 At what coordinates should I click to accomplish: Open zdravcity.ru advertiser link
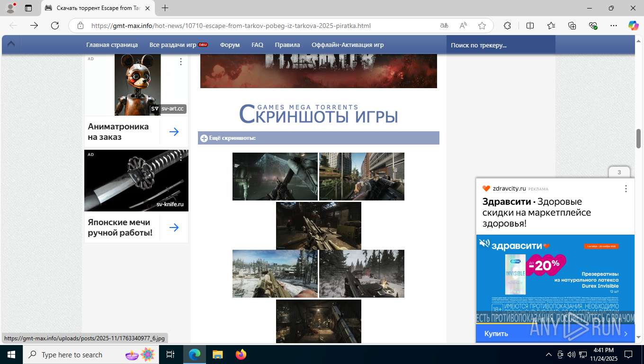coord(509,189)
